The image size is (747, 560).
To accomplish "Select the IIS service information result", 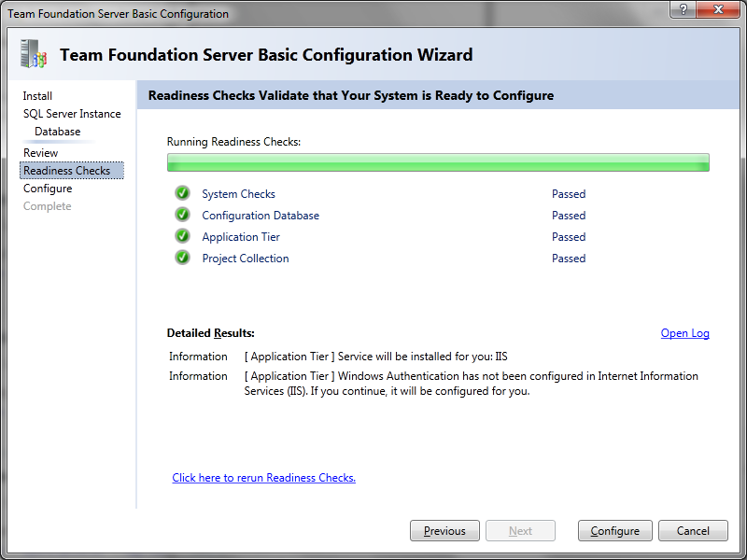I will click(338, 357).
